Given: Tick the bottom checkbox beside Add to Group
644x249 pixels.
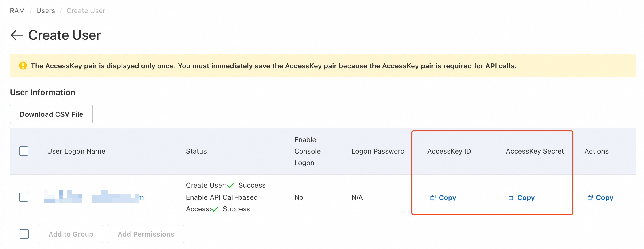Looking at the screenshot, I should [x=24, y=234].
